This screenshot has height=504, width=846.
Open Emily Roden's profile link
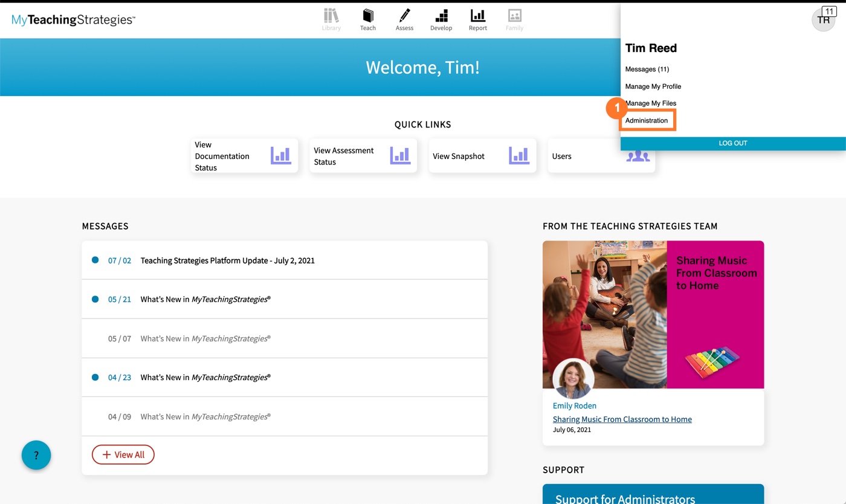574,405
